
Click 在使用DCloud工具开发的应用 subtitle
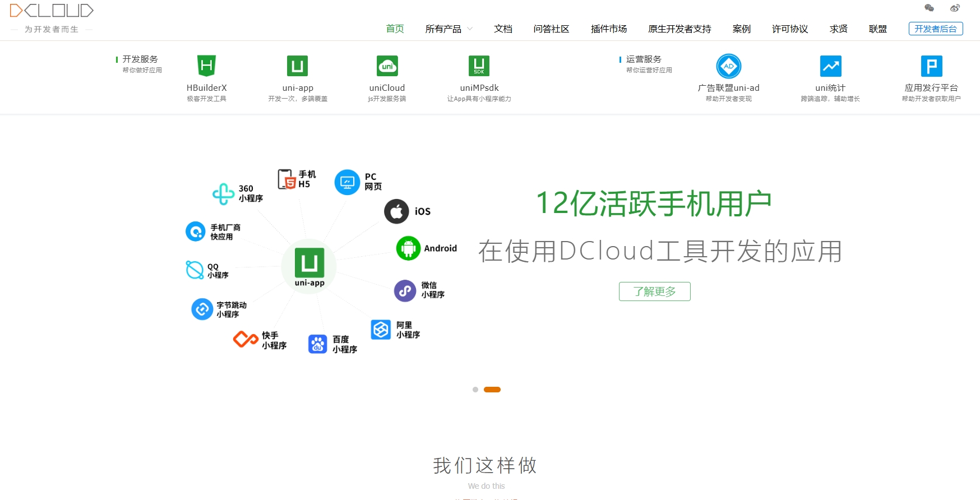(660, 251)
